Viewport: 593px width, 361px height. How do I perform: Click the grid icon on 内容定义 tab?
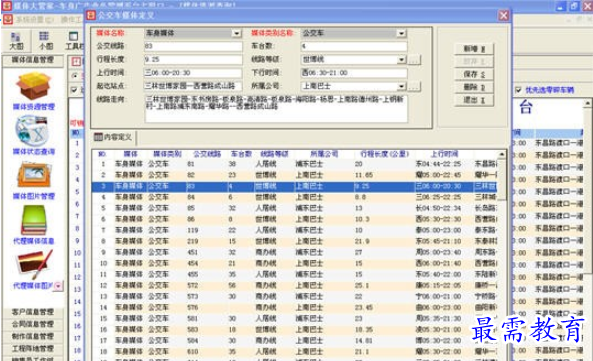click(98, 137)
